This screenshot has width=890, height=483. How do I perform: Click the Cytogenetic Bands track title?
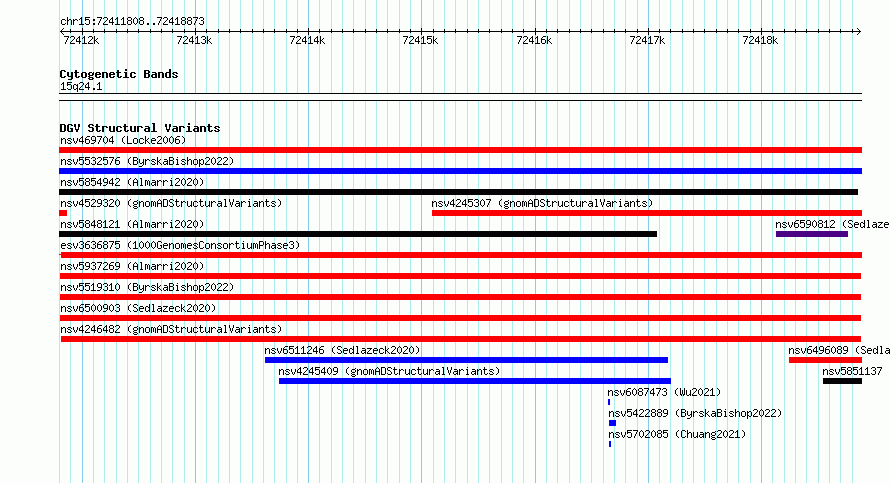click(119, 74)
